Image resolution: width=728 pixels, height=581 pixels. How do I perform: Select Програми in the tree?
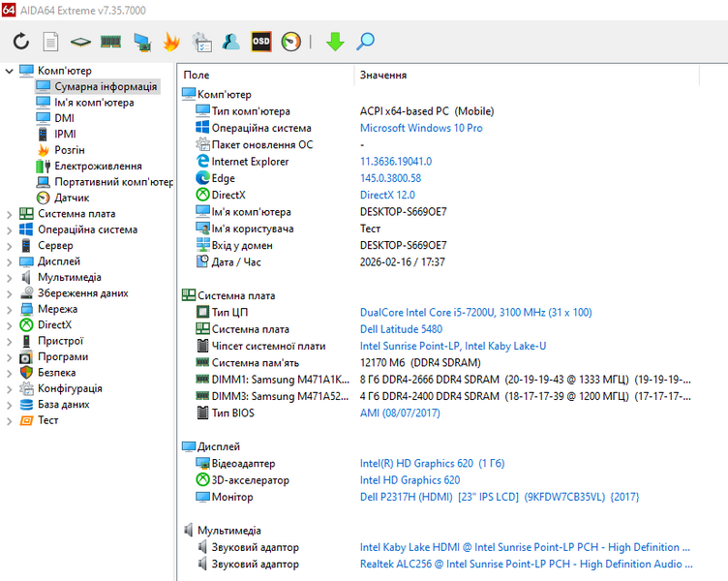(54, 356)
